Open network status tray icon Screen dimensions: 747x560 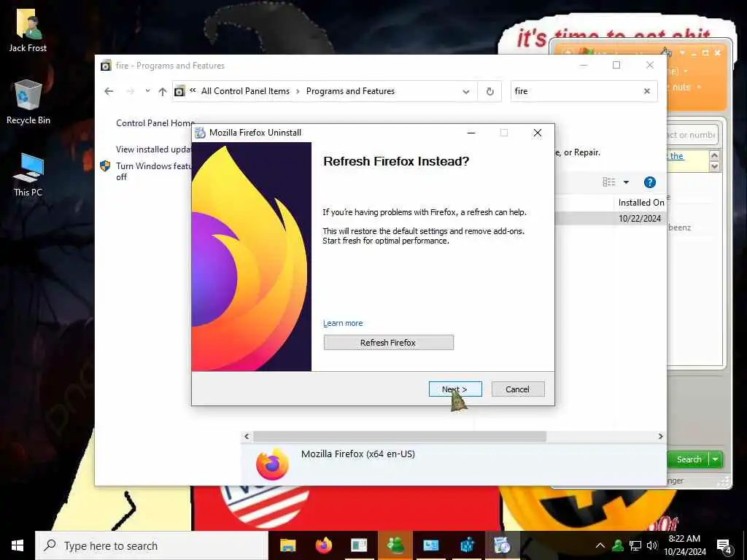[635, 545]
